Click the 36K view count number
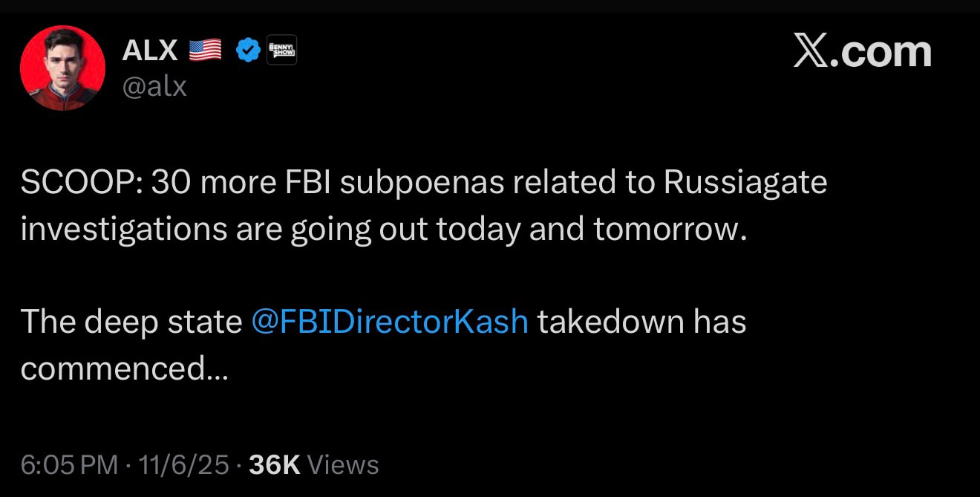Viewport: 980px width, 497px height. 274,465
